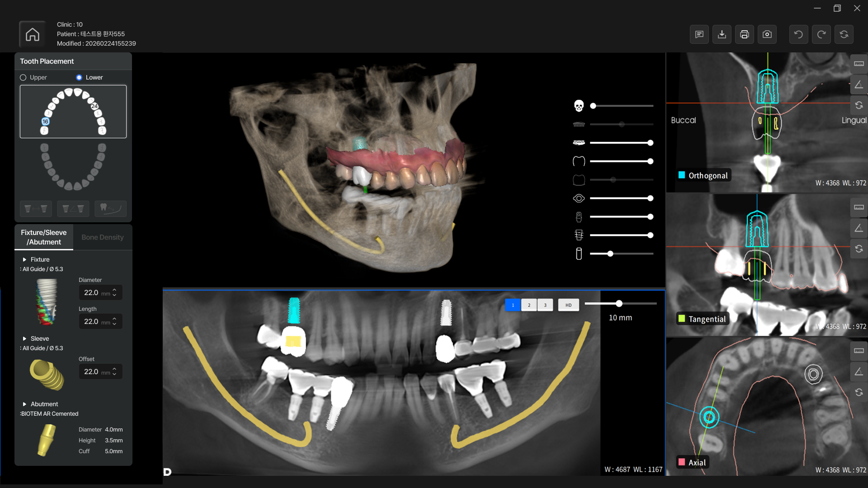Switch to the Bone Density tab
Viewport: 868px width, 488px height.
pos(103,237)
